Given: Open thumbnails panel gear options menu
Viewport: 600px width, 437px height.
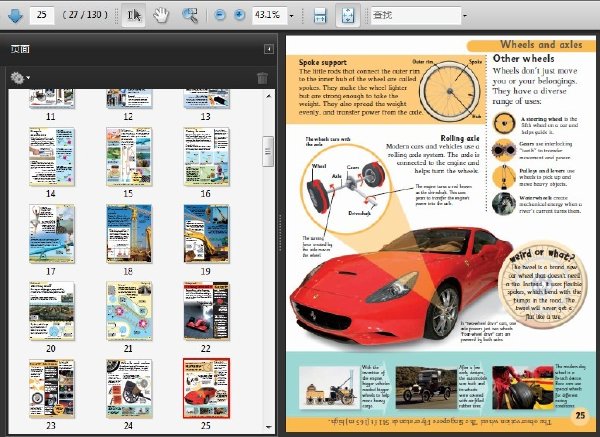Looking at the screenshot, I should coord(20,78).
